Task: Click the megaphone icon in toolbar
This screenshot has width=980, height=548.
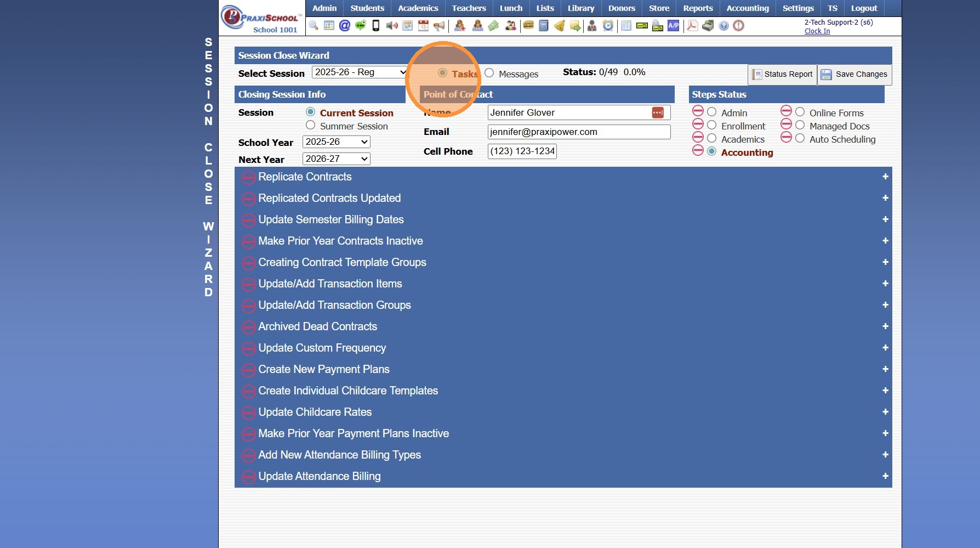Action: point(439,26)
